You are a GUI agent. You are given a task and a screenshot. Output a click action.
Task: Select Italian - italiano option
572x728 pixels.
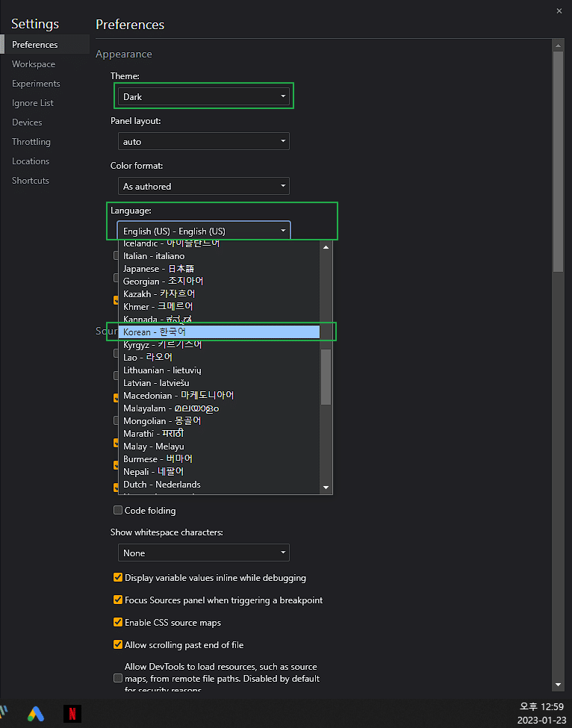[x=219, y=256]
